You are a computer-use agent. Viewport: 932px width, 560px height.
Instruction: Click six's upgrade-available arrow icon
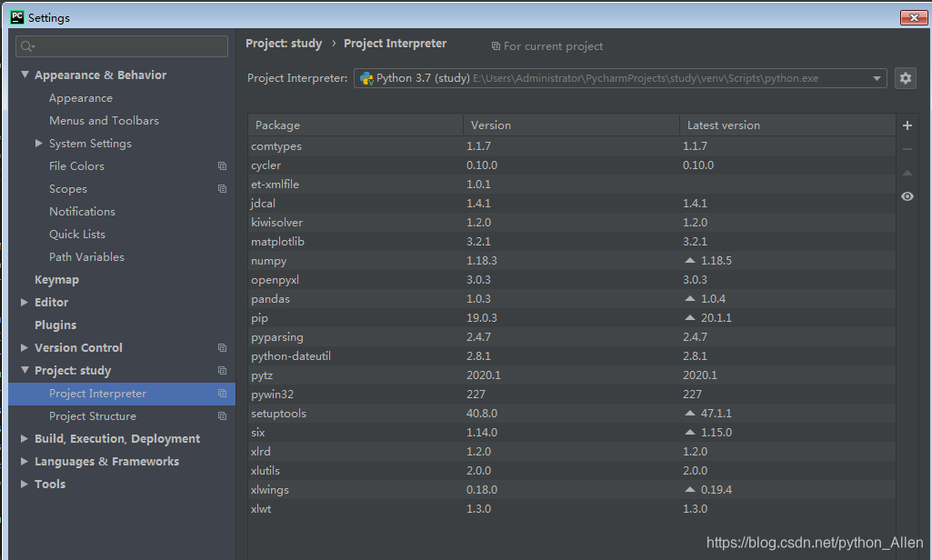(x=689, y=432)
